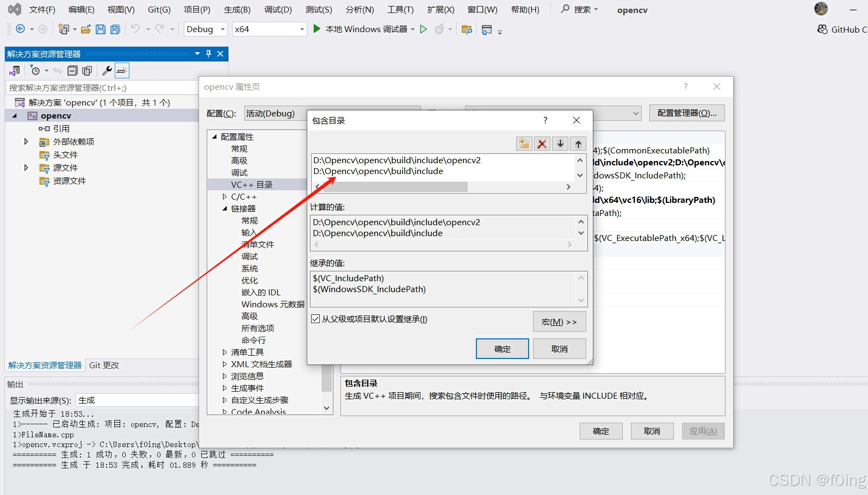This screenshot has height=495, width=868.
Task: Click the help question mark in 包含目录 dialog
Action: click(545, 120)
